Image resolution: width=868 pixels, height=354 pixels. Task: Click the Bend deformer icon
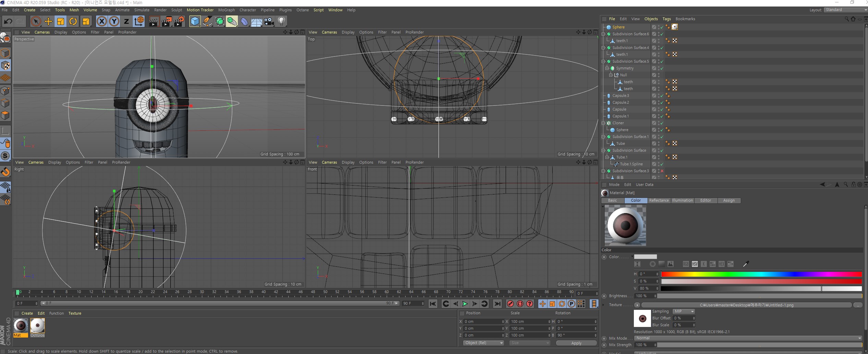tap(244, 21)
